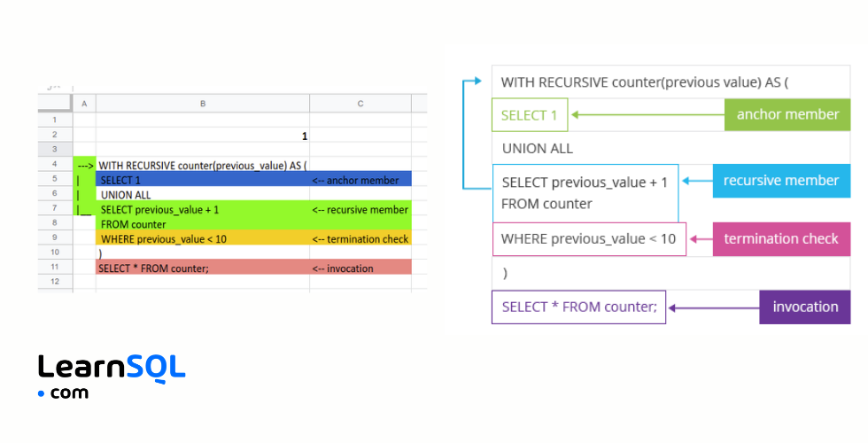Click purple-outlined 'SELECT * FROM counter;' diagram box
The image size is (868, 443).
point(579,307)
